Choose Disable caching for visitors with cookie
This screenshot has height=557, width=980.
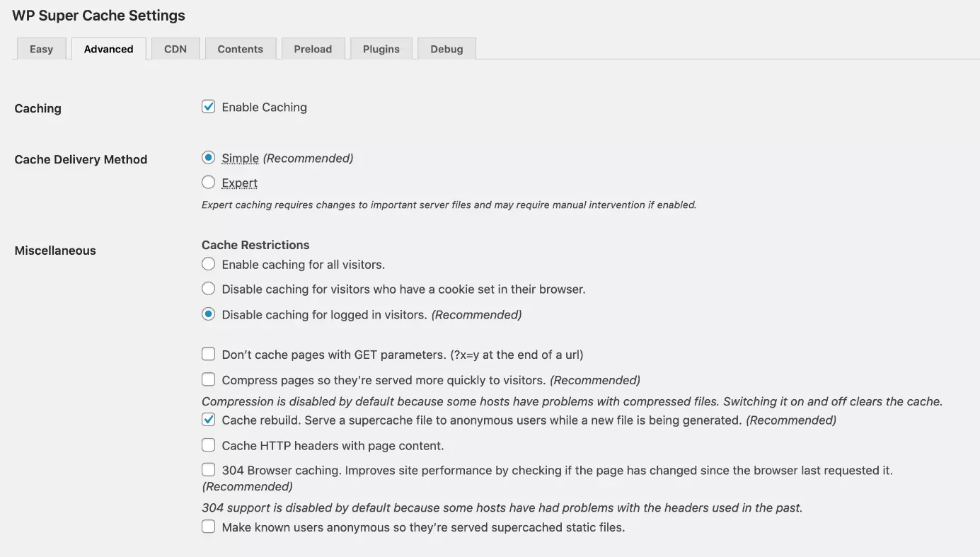[x=208, y=289]
